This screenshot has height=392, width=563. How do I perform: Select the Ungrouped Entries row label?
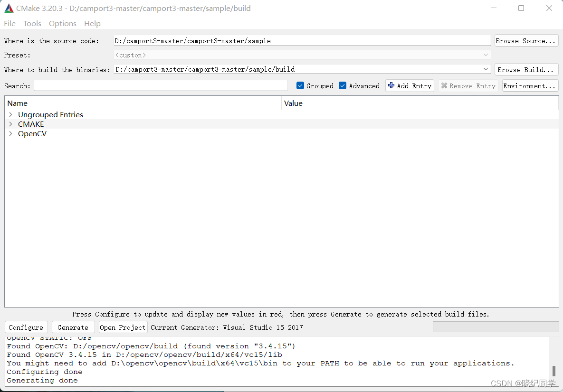51,114
